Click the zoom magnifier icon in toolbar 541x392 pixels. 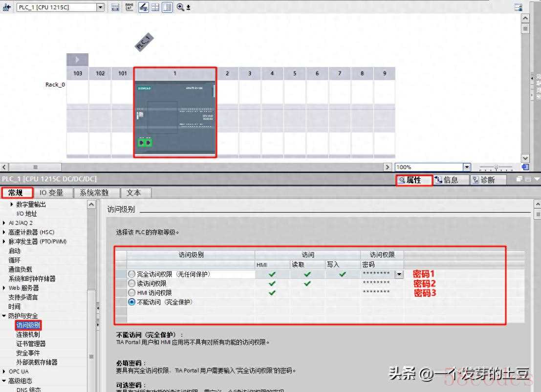point(180,7)
